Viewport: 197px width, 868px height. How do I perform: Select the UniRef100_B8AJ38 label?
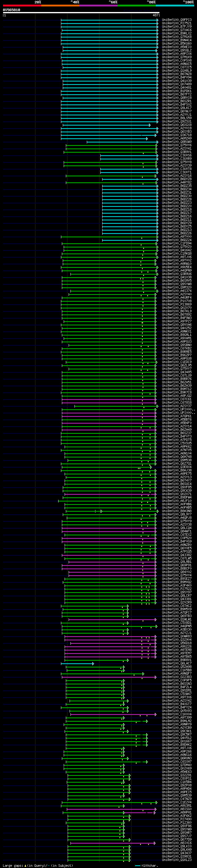[177, 470]
